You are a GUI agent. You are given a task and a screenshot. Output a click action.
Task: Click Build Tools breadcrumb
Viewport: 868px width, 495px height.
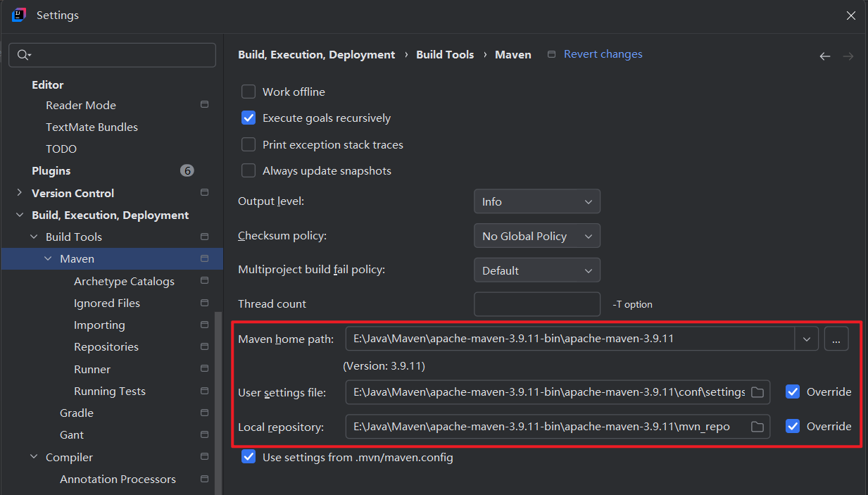coord(445,54)
